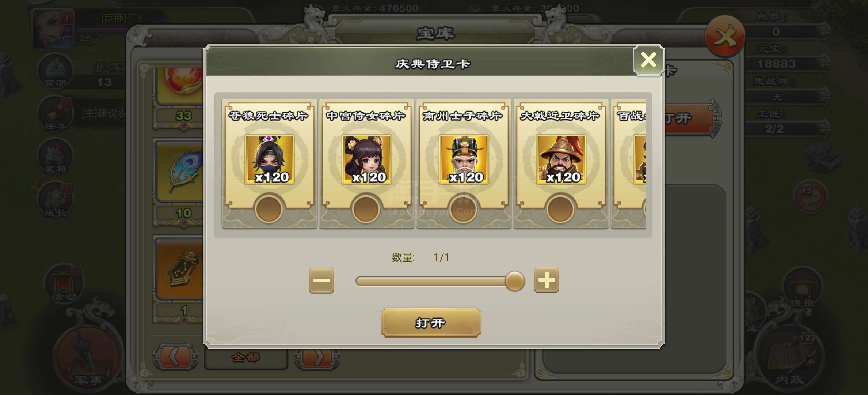
Task: Click the 打开 confirm button
Action: pyautogui.click(x=431, y=323)
